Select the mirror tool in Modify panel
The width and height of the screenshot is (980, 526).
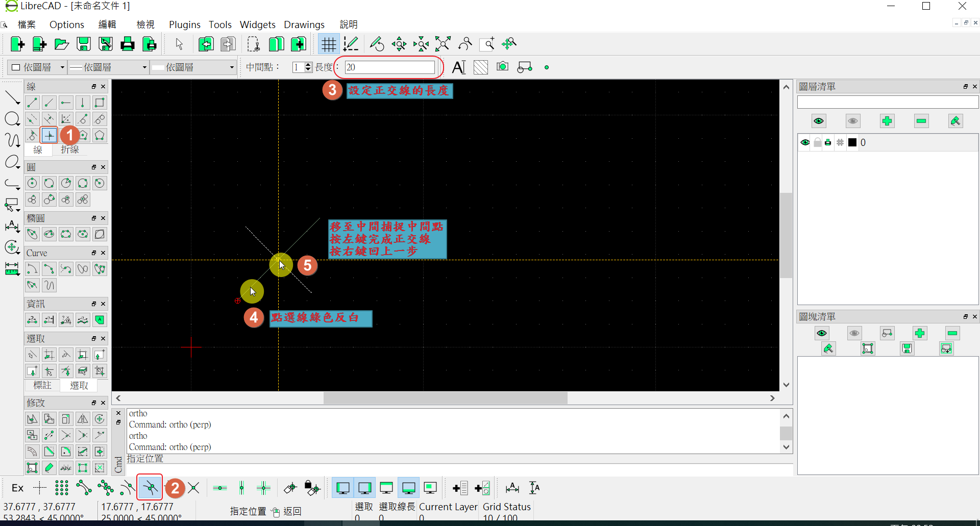point(83,419)
